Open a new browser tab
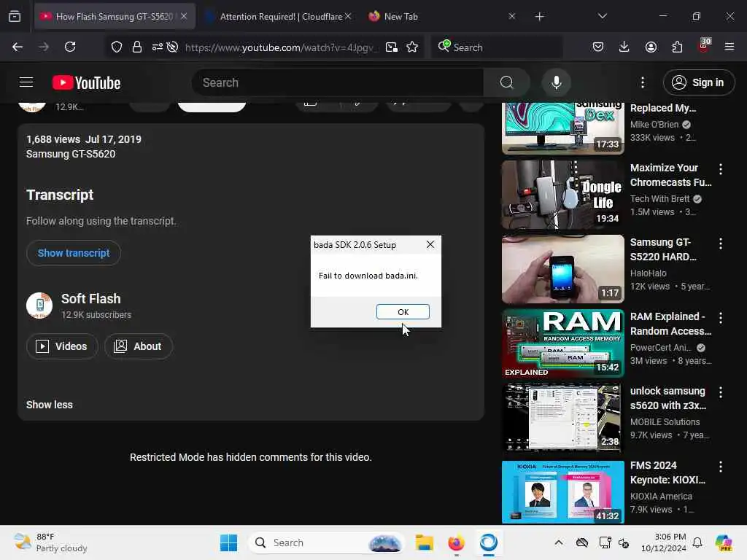This screenshot has width=747, height=560. (539, 17)
